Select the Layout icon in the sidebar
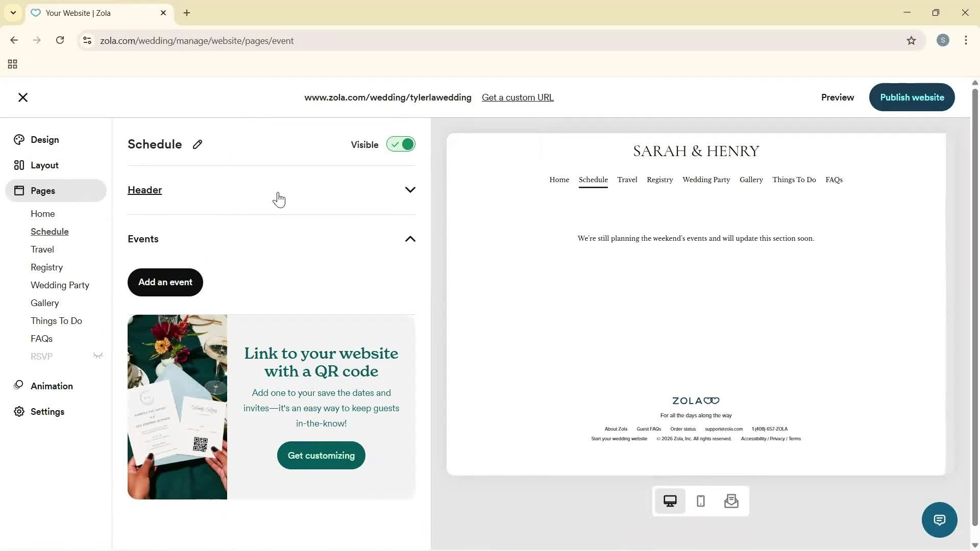Image resolution: width=980 pixels, height=551 pixels. coord(19,165)
